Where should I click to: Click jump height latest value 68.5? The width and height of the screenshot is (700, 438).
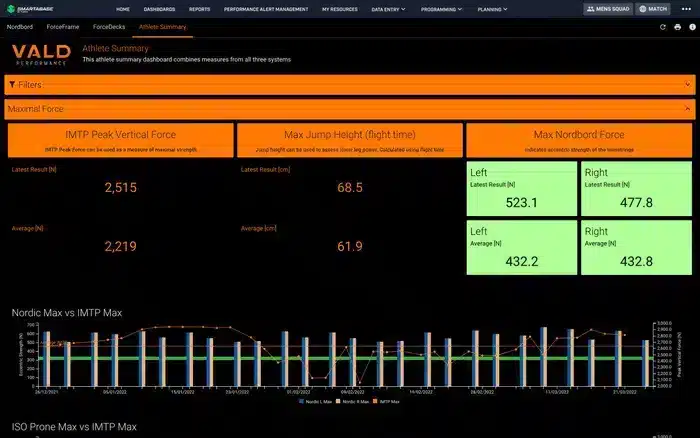coord(350,188)
